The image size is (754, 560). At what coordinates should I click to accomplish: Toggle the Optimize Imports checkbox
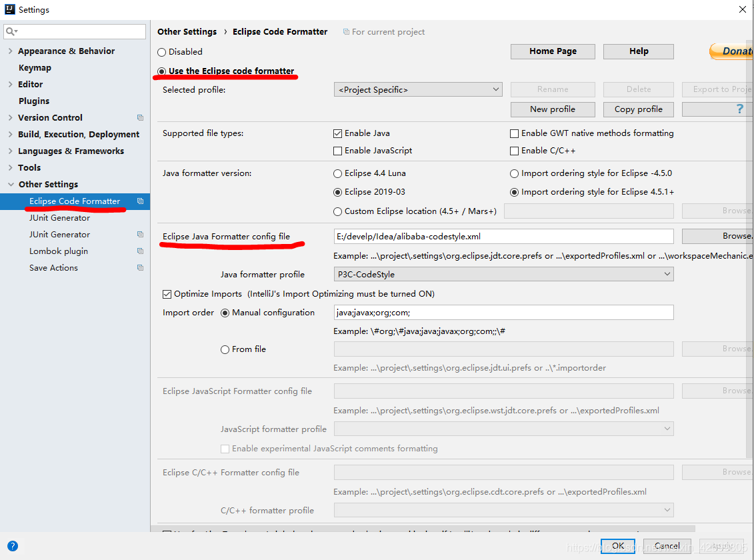point(167,294)
